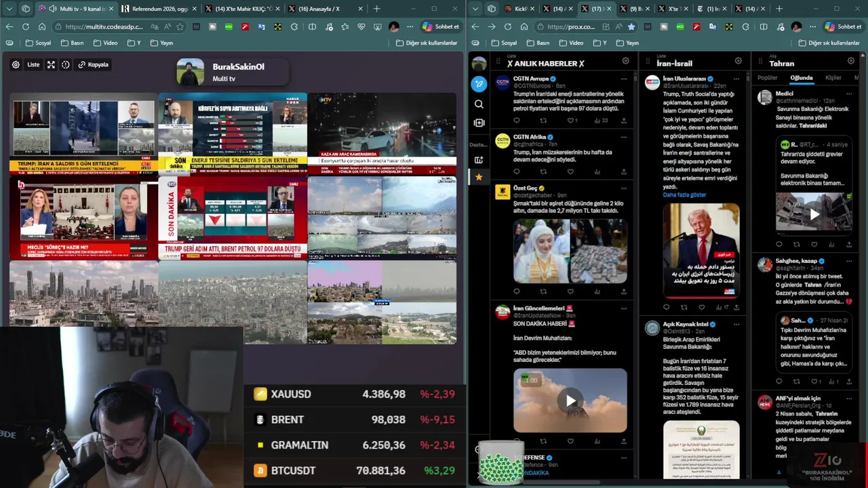Click the BTCUSDT price row

[354, 470]
